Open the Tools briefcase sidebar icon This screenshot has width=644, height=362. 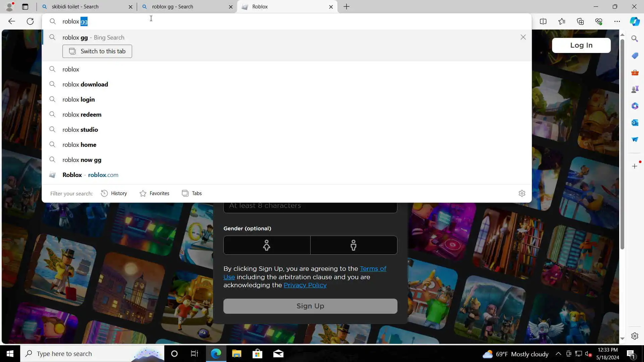pos(635,72)
